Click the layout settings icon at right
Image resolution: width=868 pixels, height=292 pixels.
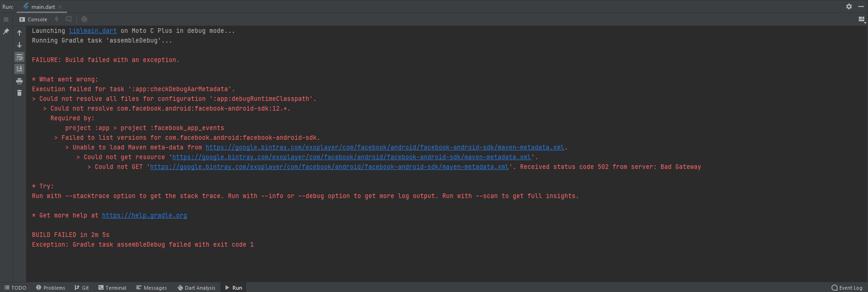[861, 19]
